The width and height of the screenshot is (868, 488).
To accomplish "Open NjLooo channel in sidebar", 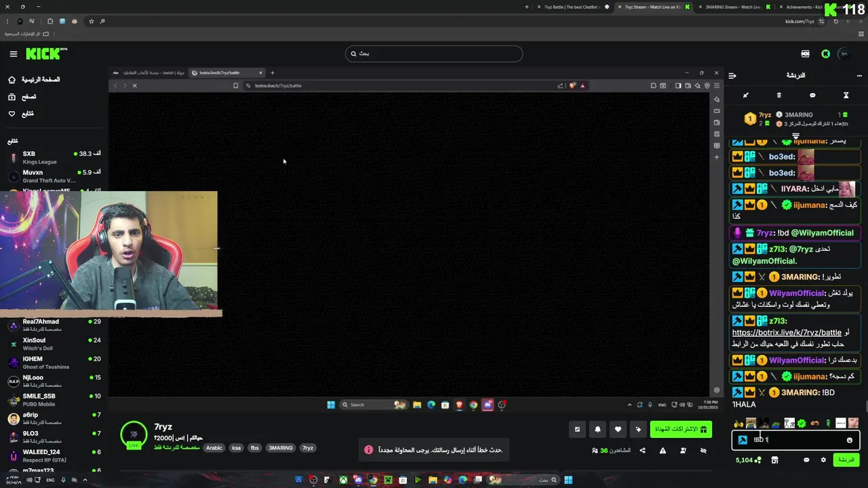I will click(x=54, y=381).
